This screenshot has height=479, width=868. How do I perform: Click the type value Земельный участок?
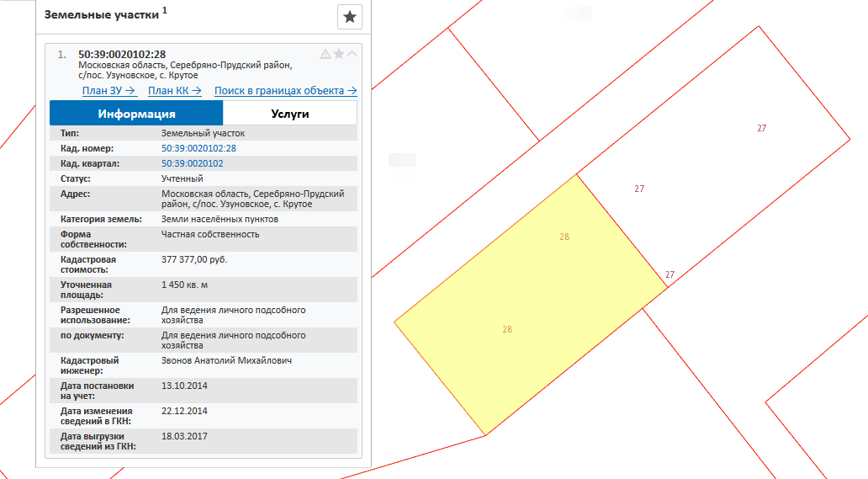tap(204, 134)
